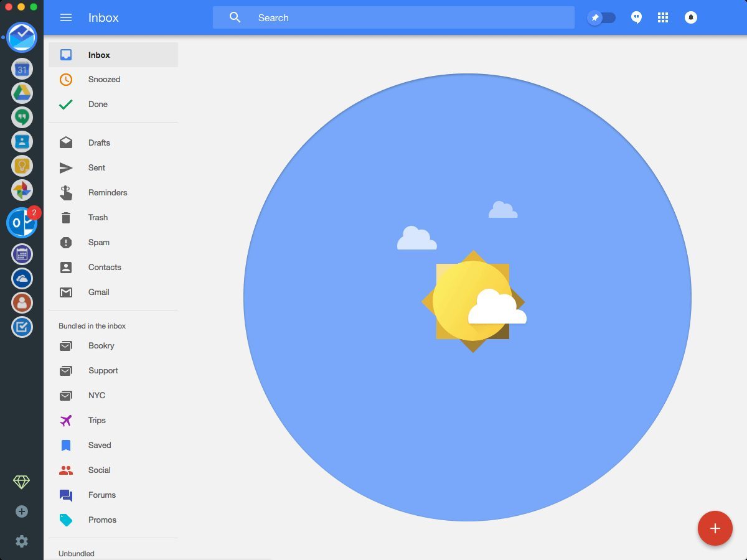Image resolution: width=747 pixels, height=560 pixels.
Task: Open OneDrive cloud icon in the dock
Action: 22,278
